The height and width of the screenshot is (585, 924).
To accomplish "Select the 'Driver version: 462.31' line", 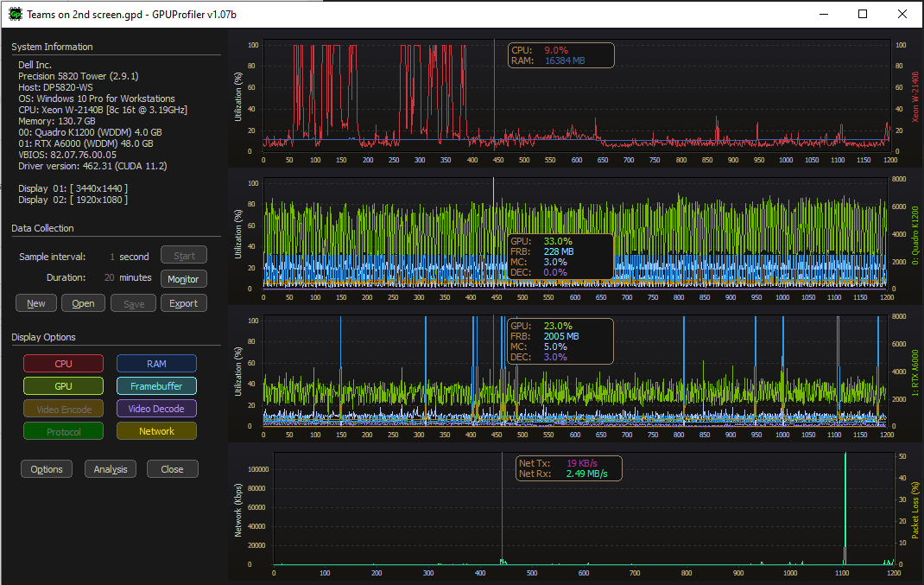I will pos(92,166).
